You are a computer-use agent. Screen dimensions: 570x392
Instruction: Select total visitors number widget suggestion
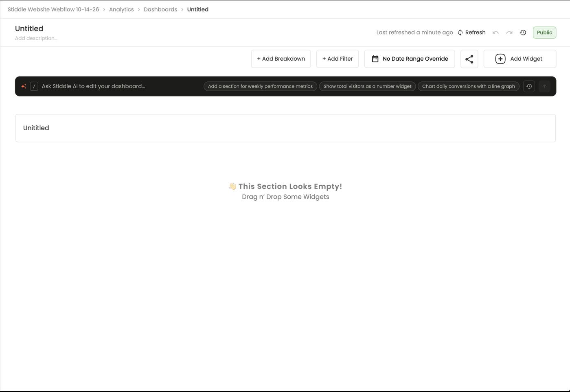pos(367,86)
